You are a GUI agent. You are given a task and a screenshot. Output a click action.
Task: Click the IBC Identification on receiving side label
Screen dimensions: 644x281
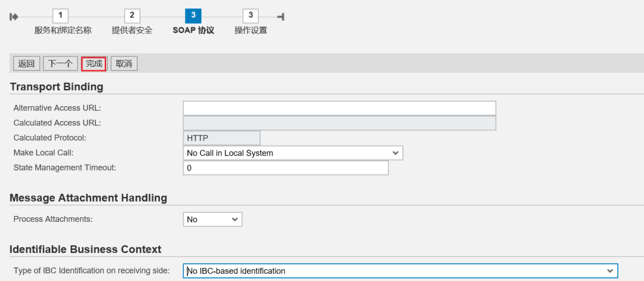(x=91, y=270)
